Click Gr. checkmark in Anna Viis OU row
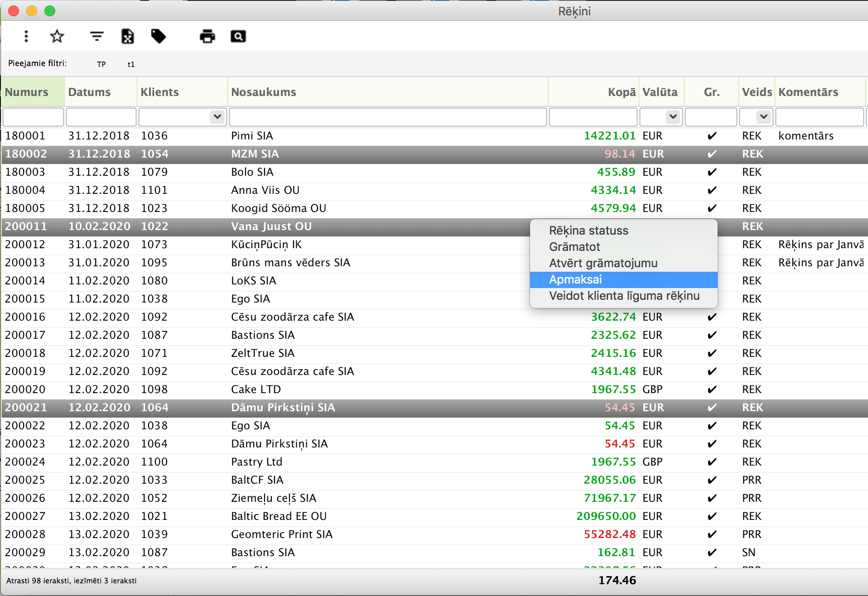The width and height of the screenshot is (868, 596). [x=712, y=190]
